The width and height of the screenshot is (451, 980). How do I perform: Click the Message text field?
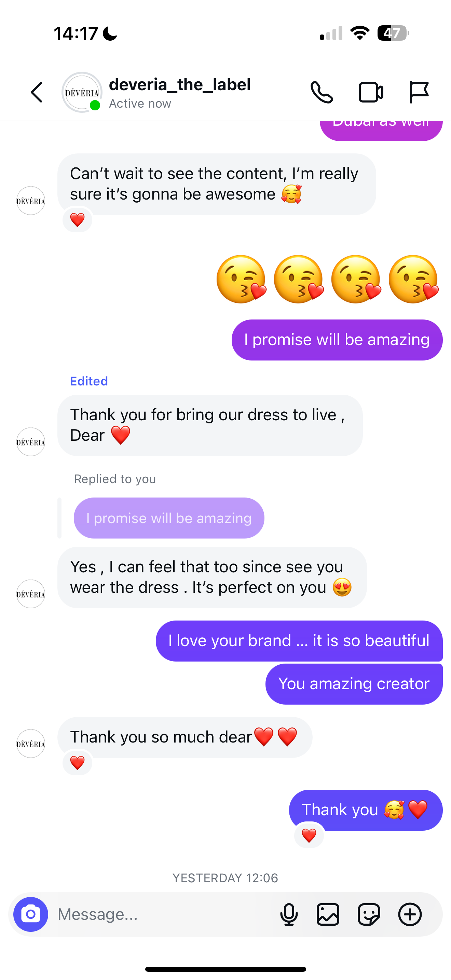160,914
